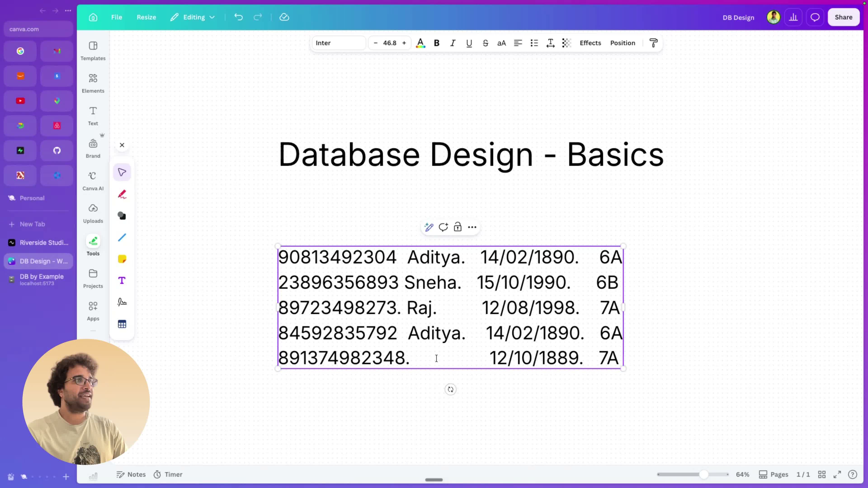Toggle bulleted list formatting
The image size is (868, 488).
click(534, 43)
